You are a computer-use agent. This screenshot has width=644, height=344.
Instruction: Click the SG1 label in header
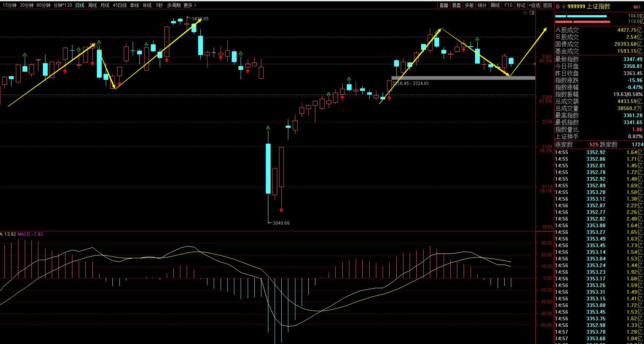click(x=637, y=7)
